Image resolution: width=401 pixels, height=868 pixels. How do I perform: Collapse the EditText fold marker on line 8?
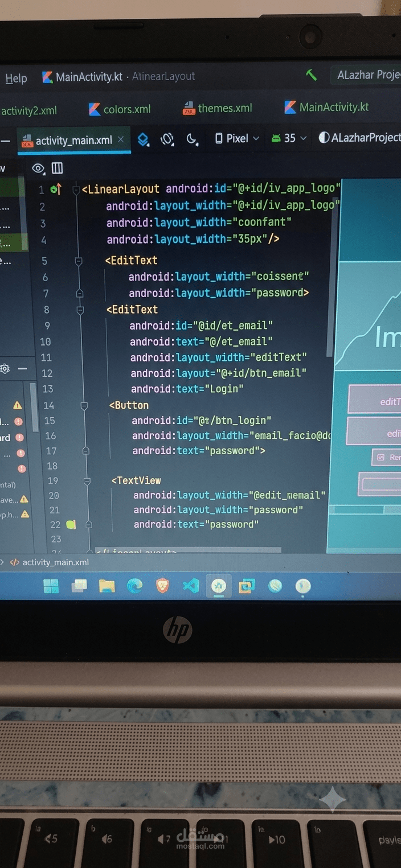[x=80, y=310]
